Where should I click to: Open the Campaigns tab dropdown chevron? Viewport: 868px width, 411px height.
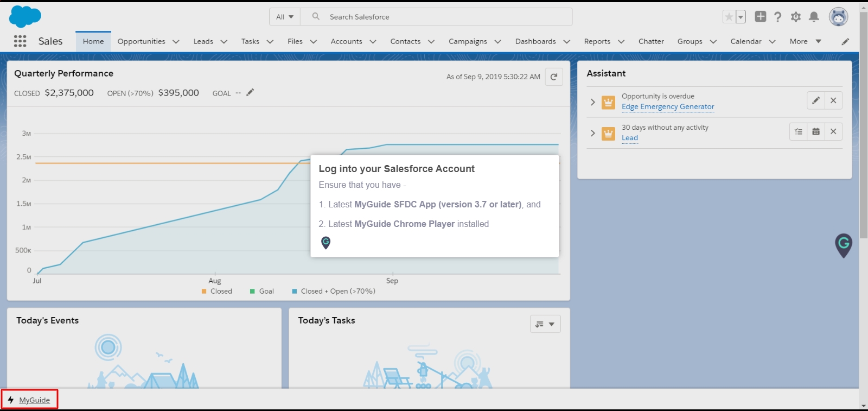497,41
